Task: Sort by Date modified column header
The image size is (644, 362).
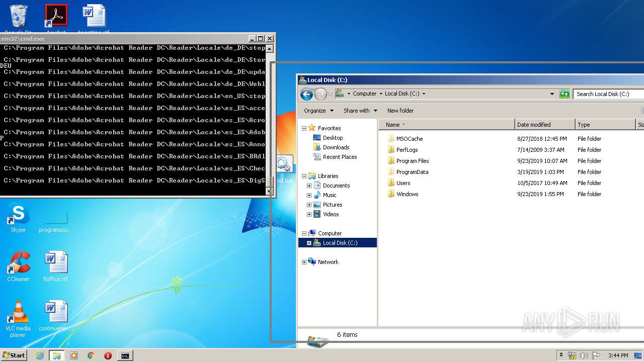Action: click(545, 125)
